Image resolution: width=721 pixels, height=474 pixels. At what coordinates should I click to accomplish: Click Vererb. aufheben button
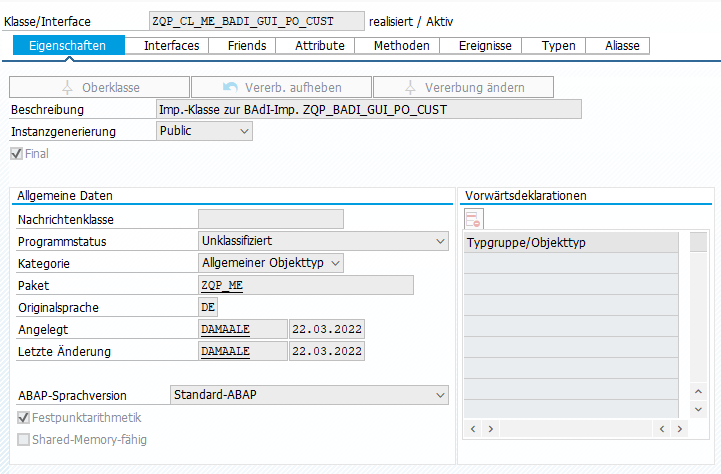(x=280, y=87)
